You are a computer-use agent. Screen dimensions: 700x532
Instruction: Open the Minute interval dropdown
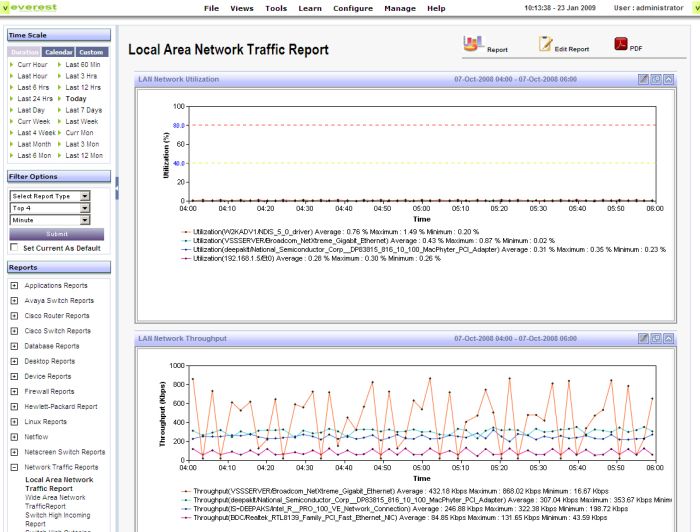[x=85, y=220]
